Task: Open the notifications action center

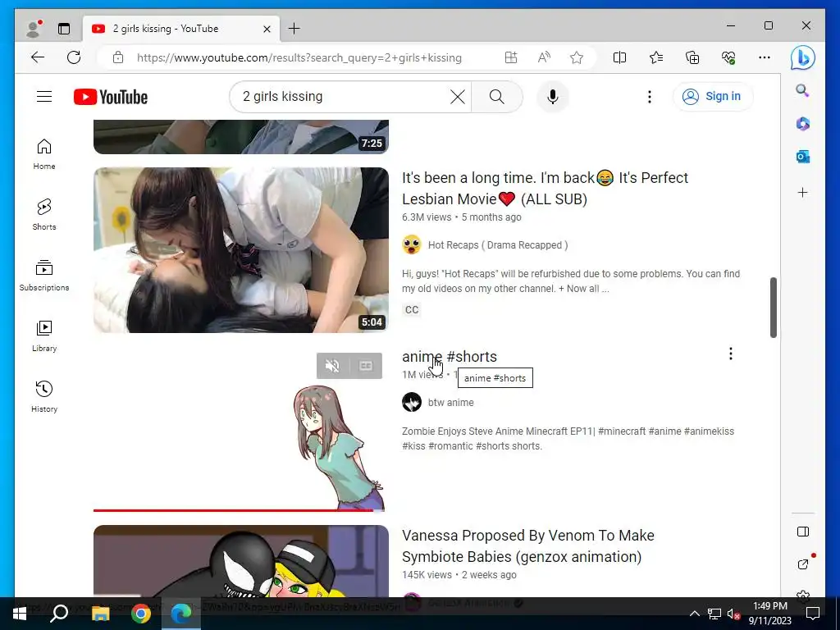Action: (x=813, y=614)
